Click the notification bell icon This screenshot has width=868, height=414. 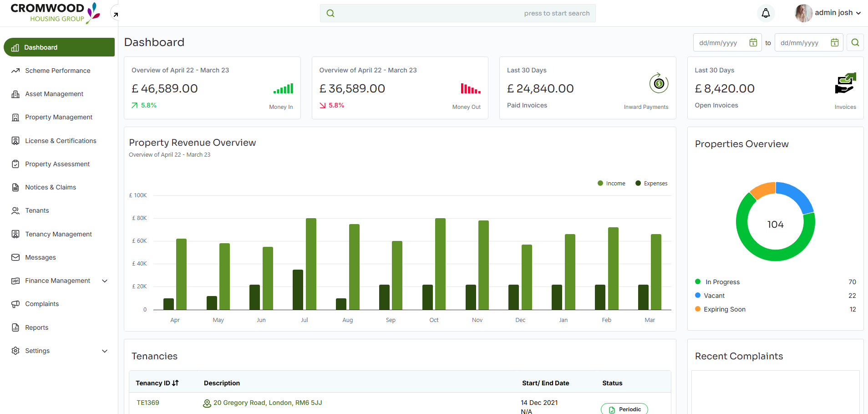pos(766,13)
